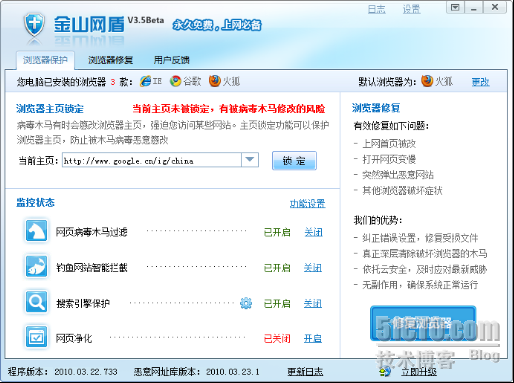Screen dimensions: 514x383
Task: Turn off 搜索引擎保护 via 关闭
Action: pyautogui.click(x=313, y=303)
